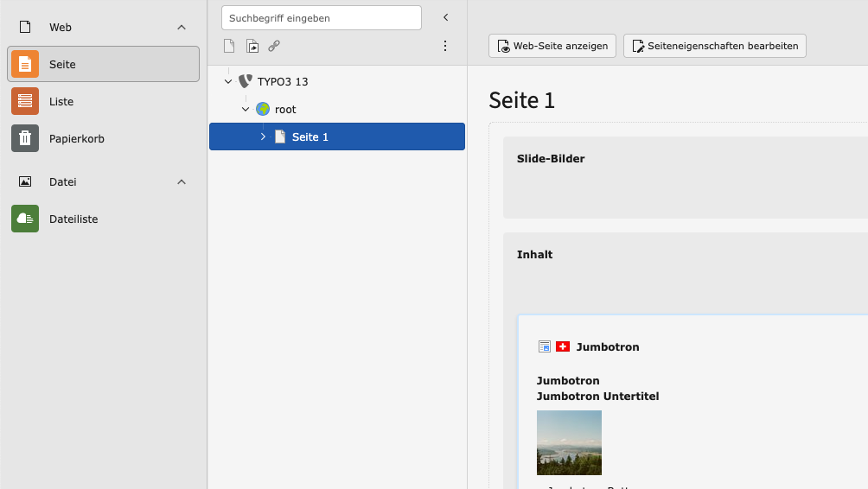This screenshot has height=489, width=868.
Task: Click the Swiss flag language icon
Action: tap(563, 346)
